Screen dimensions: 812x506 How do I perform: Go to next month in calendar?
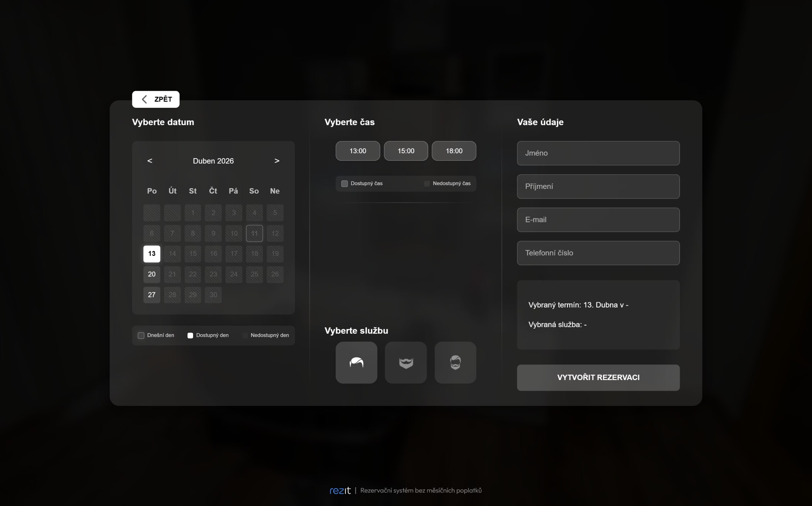pos(276,161)
